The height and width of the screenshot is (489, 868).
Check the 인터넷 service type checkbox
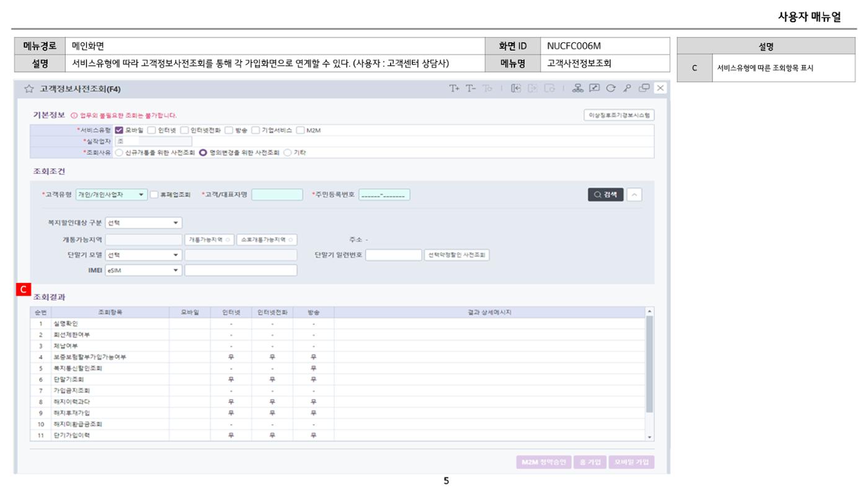point(153,130)
